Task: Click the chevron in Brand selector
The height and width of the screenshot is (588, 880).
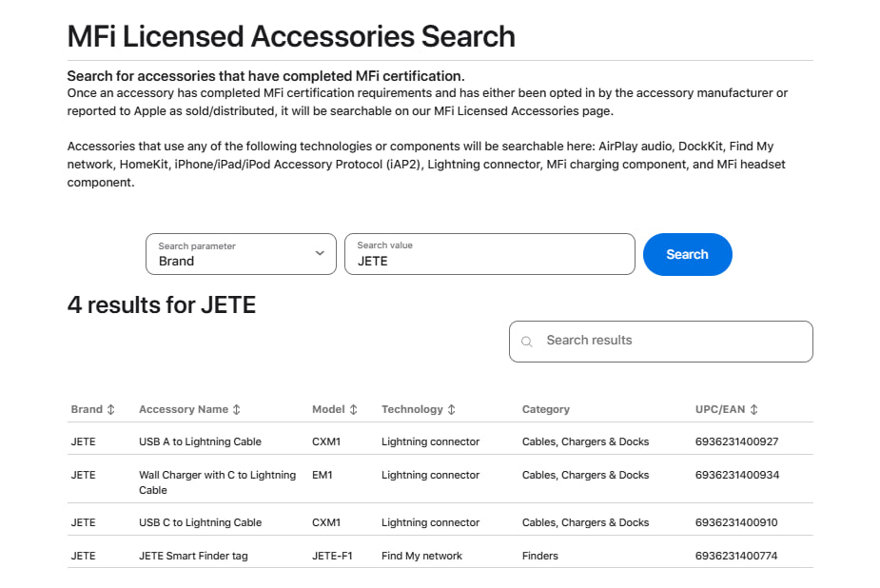Action: (319, 254)
